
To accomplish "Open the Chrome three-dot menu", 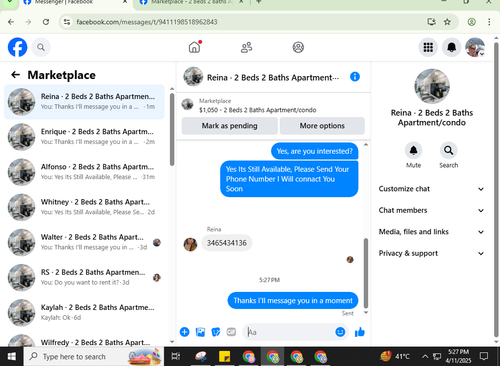I will click(489, 22).
